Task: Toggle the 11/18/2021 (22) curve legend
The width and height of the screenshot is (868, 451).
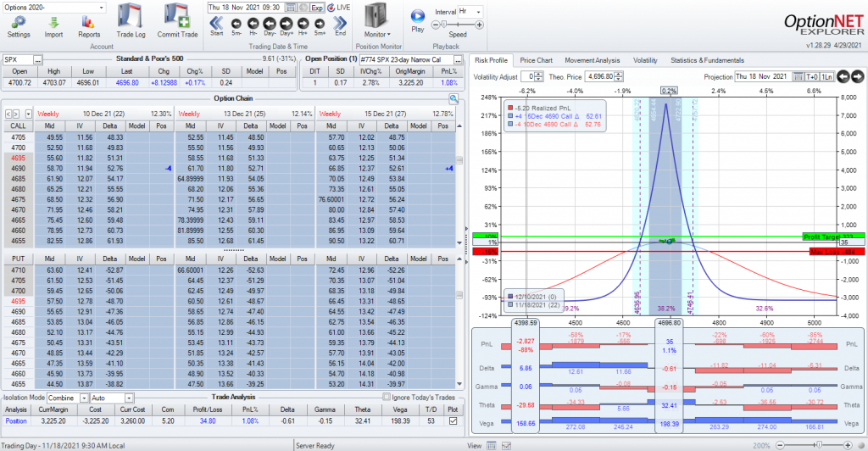Action: tap(510, 305)
